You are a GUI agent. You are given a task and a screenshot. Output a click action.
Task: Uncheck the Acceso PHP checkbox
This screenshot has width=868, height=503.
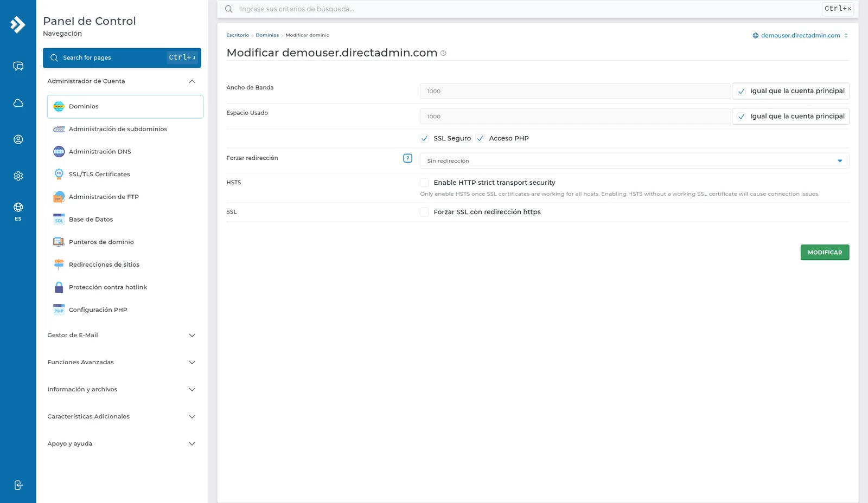(x=480, y=138)
